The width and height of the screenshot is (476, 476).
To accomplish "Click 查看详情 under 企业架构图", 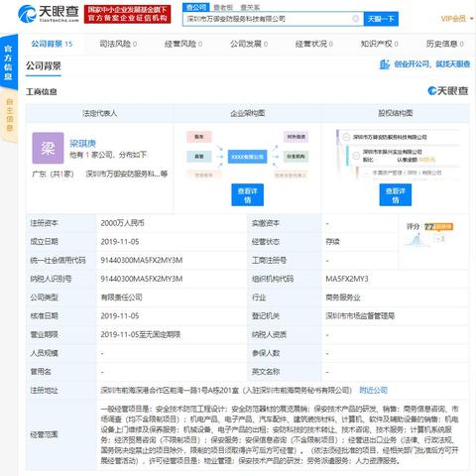I will coord(247,195).
